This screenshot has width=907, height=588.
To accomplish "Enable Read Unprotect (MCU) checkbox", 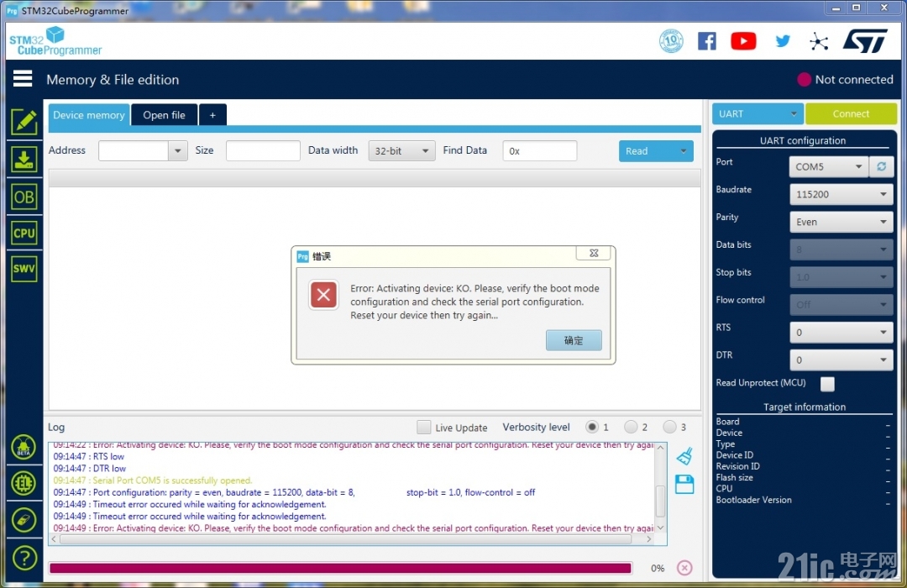I will click(x=828, y=384).
